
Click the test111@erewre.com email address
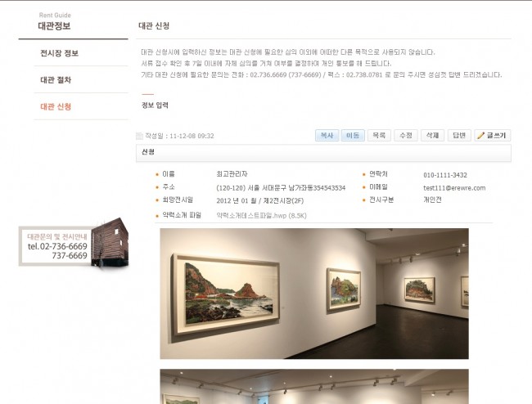454,188
